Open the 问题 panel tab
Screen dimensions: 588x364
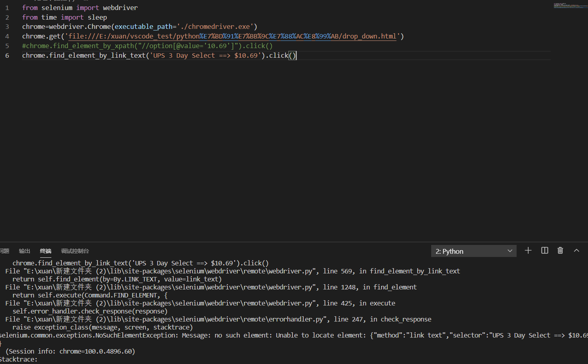[x=4, y=251]
